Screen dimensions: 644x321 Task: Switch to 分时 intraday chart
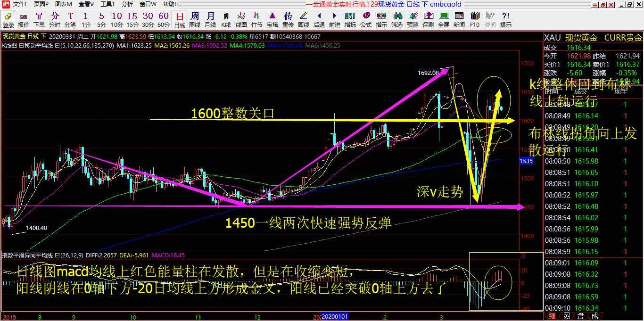[x=55, y=20]
